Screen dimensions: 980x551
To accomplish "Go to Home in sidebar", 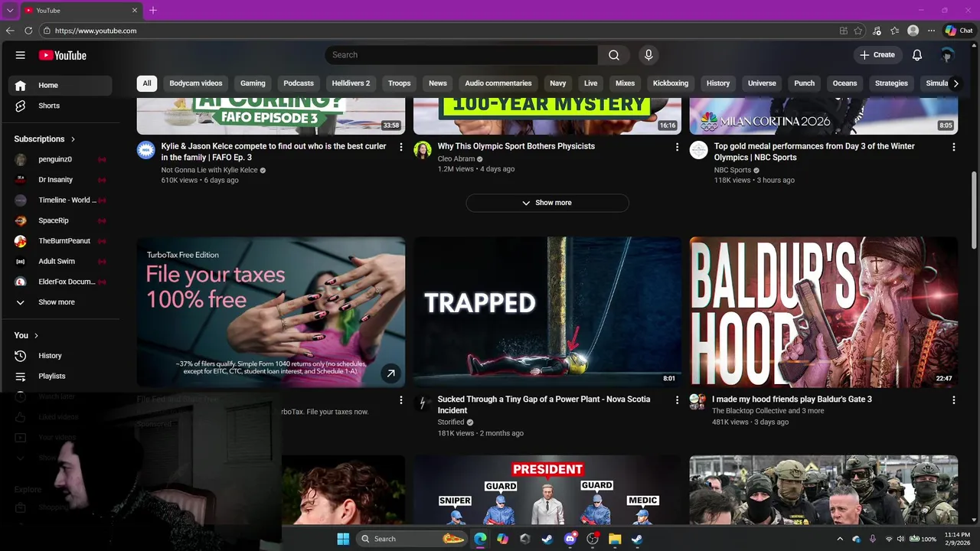I will (60, 86).
